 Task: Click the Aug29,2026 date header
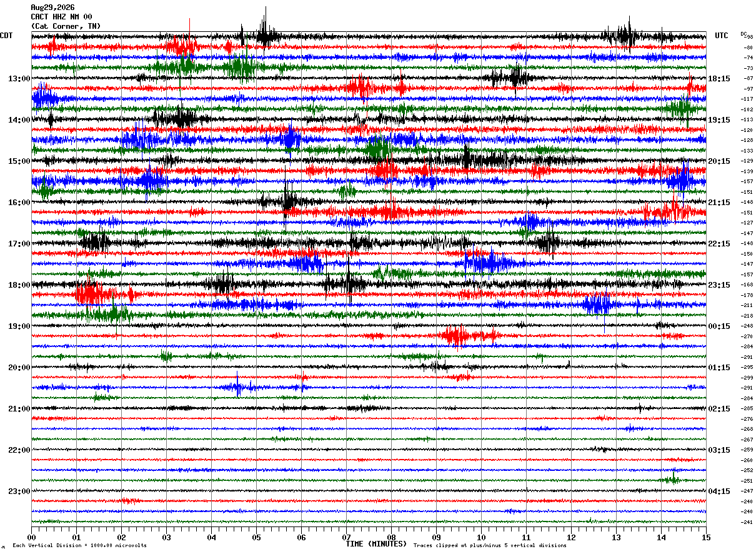tap(52, 8)
